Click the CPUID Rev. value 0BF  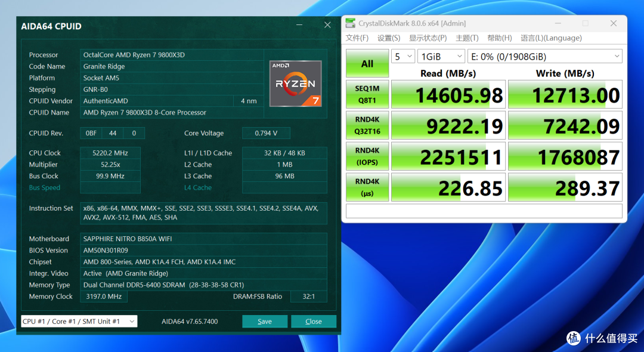(x=91, y=133)
